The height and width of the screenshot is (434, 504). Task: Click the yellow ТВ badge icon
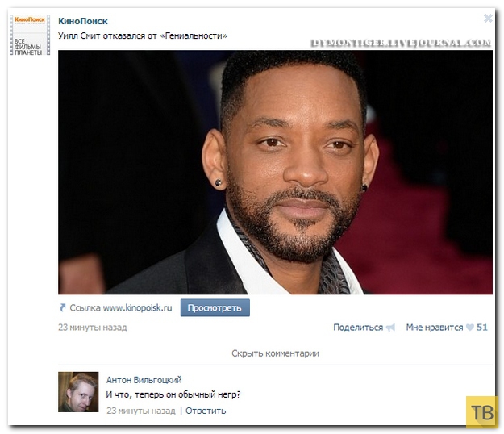481,412
